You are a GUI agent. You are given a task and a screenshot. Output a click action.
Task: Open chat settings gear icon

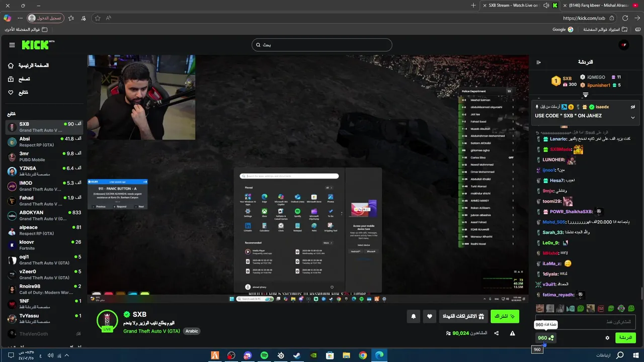(607, 338)
